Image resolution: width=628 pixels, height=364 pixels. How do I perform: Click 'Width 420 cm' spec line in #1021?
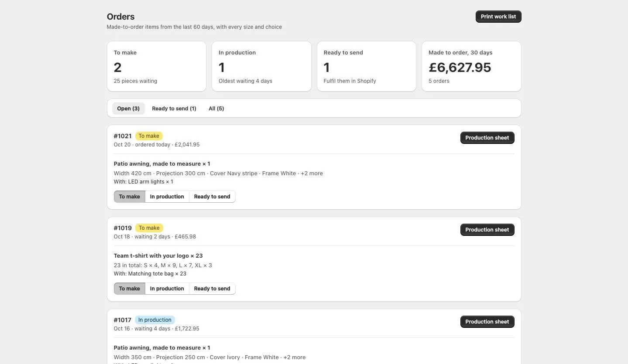click(x=218, y=173)
